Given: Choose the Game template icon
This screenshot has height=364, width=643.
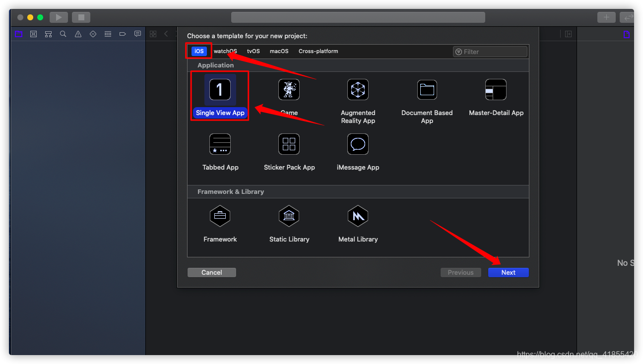Looking at the screenshot, I should (289, 90).
